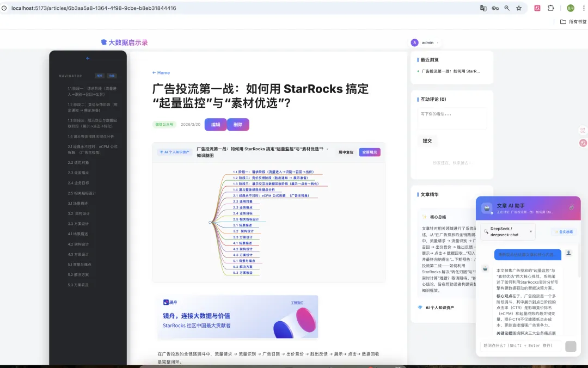588x368 pixels.
Task: Click the 全文总结 summary button
Action: coord(563,232)
